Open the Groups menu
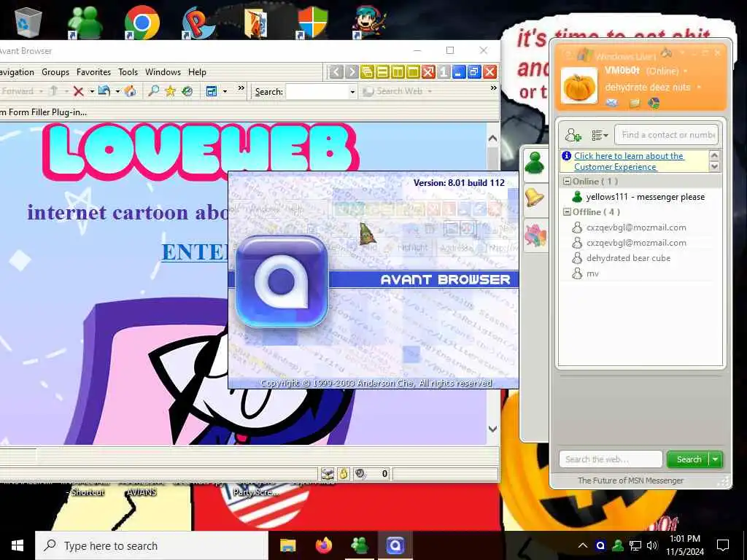This screenshot has width=747, height=560. click(55, 72)
